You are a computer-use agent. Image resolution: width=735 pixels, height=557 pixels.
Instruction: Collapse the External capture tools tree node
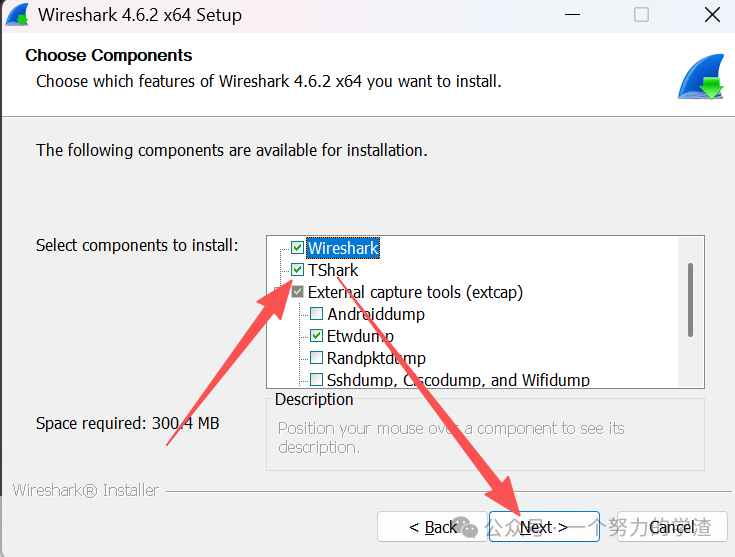pyautogui.click(x=279, y=292)
